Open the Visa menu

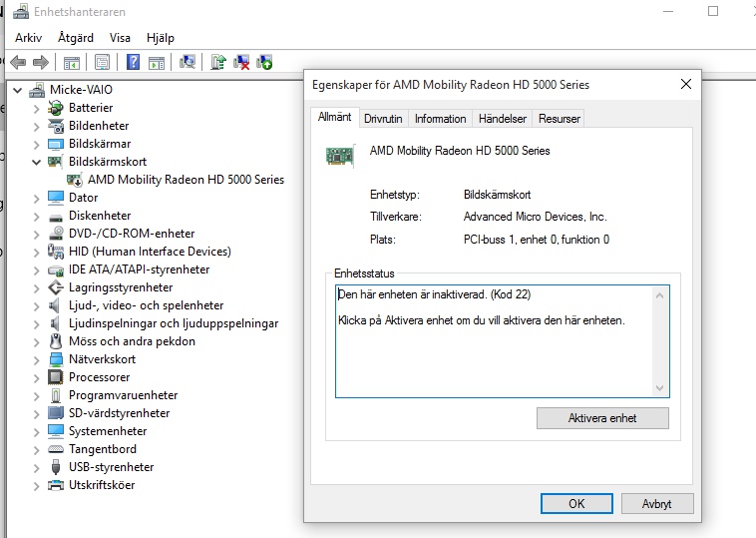120,38
